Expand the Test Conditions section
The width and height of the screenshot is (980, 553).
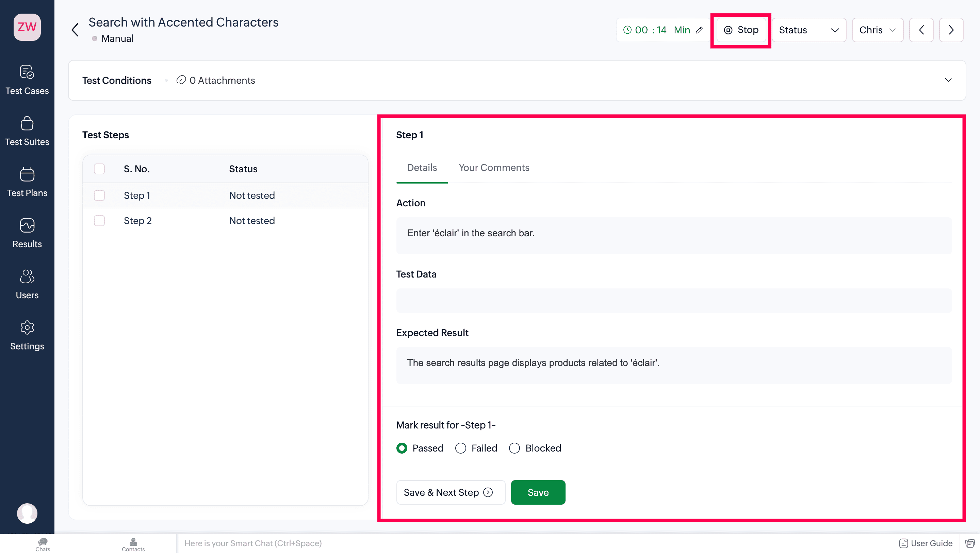(948, 80)
